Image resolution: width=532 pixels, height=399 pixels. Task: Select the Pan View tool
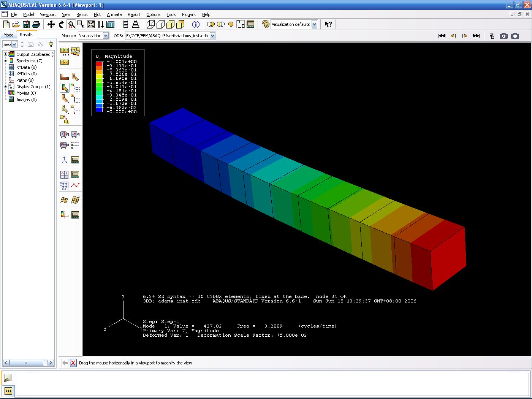click(x=51, y=25)
